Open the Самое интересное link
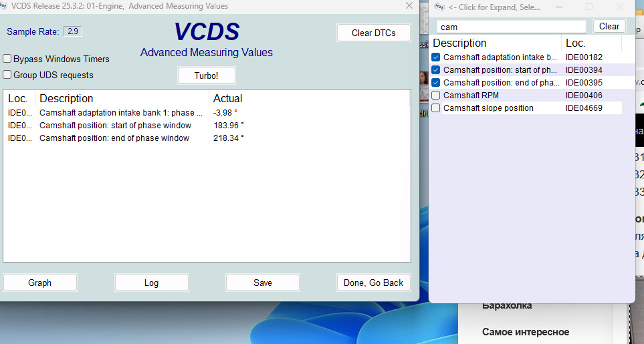This screenshot has width=644, height=344. (x=526, y=332)
